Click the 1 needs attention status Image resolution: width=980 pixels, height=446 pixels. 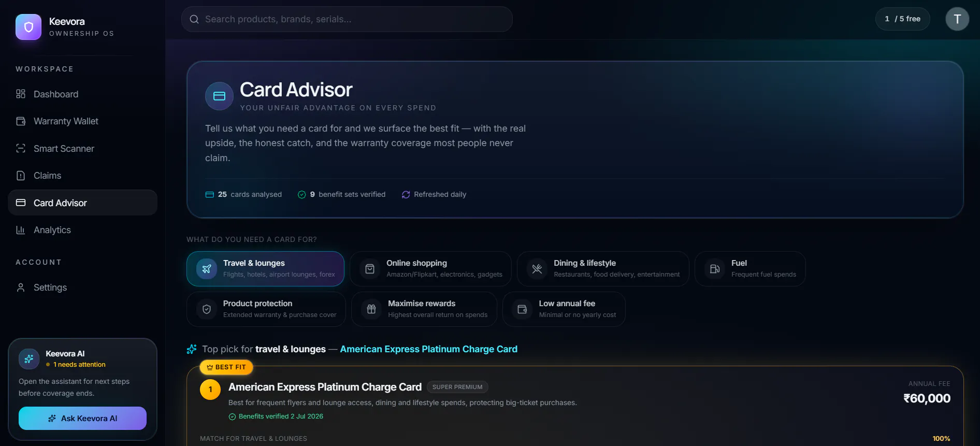[x=76, y=365]
